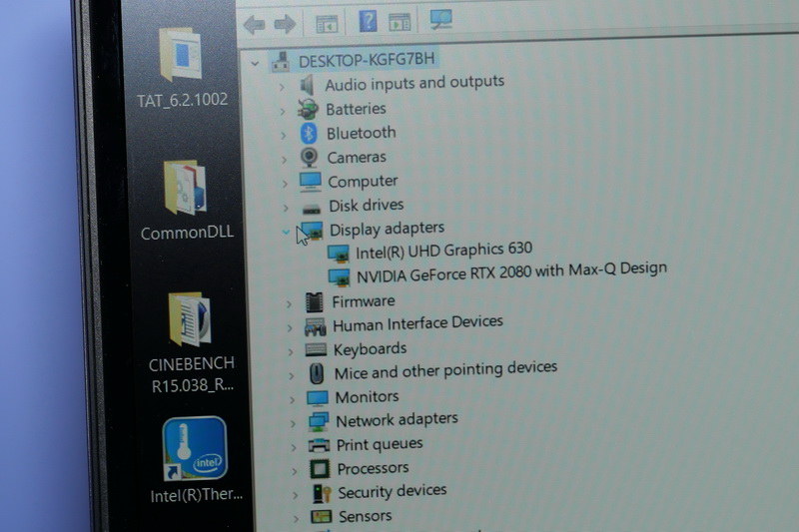Expand the Processors node
The width and height of the screenshot is (799, 532).
coord(295,471)
